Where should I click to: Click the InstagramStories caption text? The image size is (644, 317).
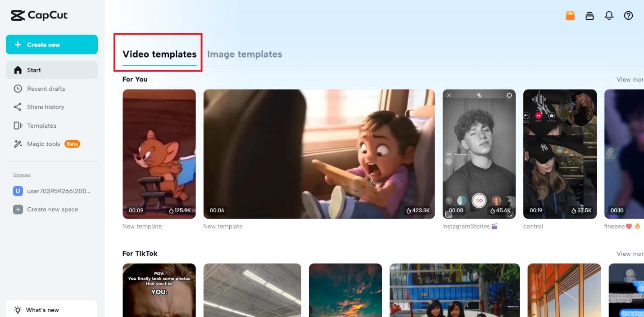470,226
